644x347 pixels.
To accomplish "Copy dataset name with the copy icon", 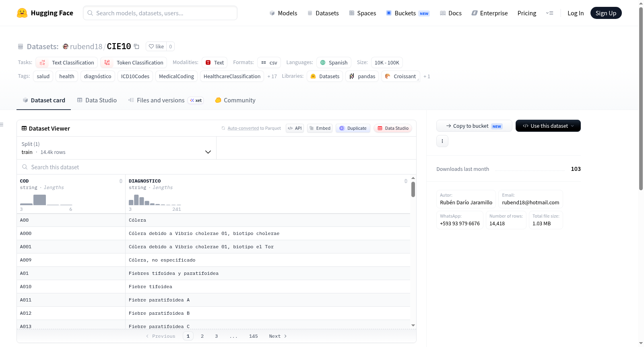I will (x=136, y=46).
